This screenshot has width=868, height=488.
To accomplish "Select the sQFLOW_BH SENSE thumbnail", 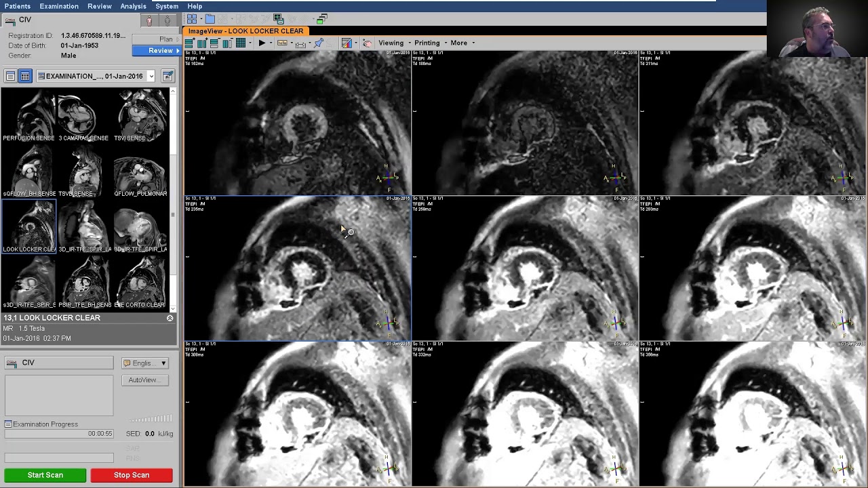I will 28,171.
